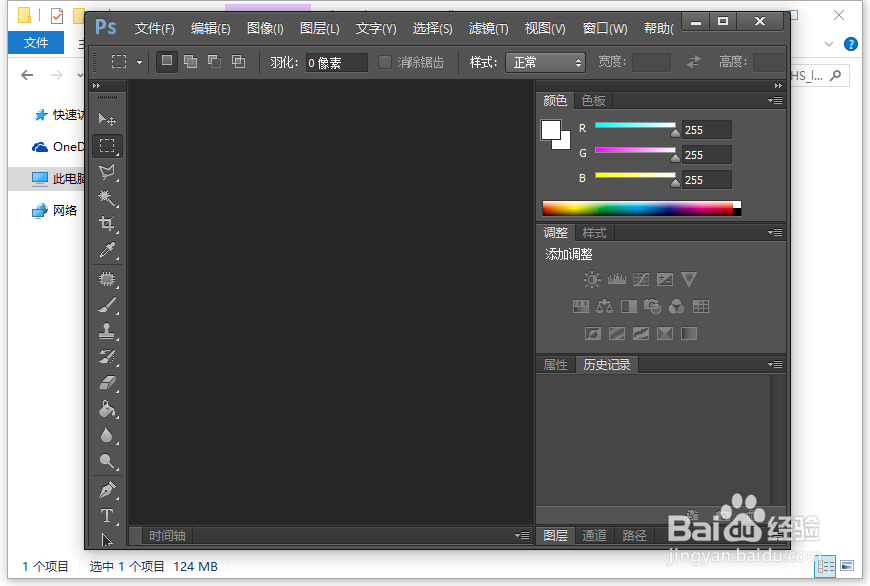
Task: Add a Channel Mixer adjustment
Action: pyautogui.click(x=676, y=306)
